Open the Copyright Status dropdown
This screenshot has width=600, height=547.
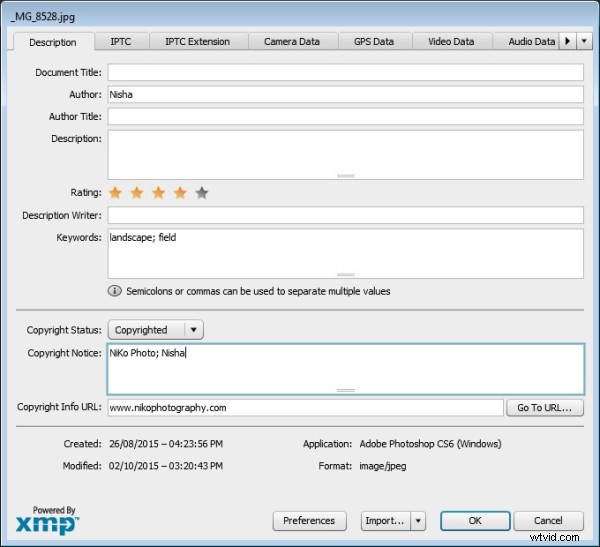[194, 330]
